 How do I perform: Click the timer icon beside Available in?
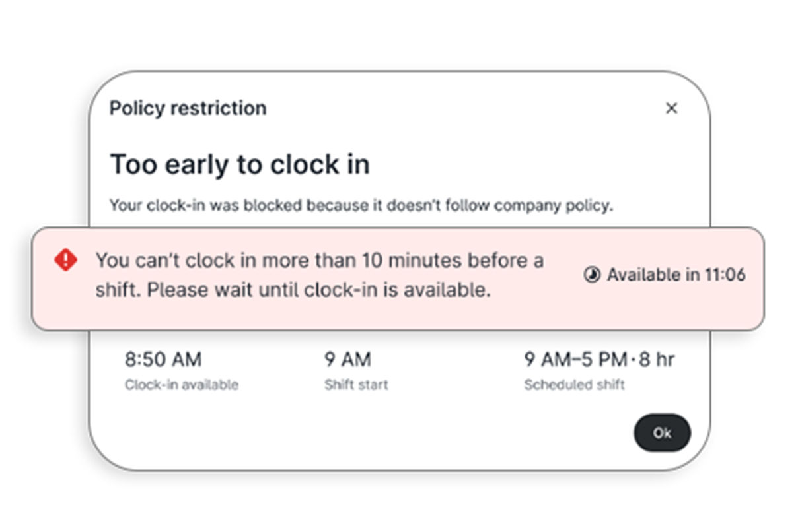pos(592,275)
